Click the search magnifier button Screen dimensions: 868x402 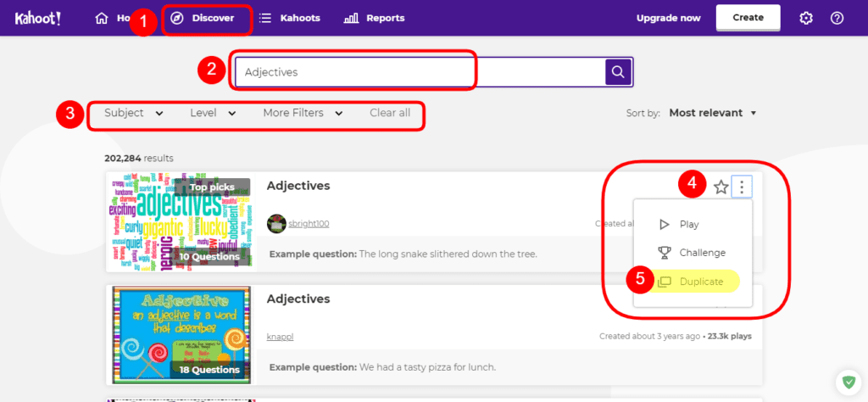[x=618, y=72]
